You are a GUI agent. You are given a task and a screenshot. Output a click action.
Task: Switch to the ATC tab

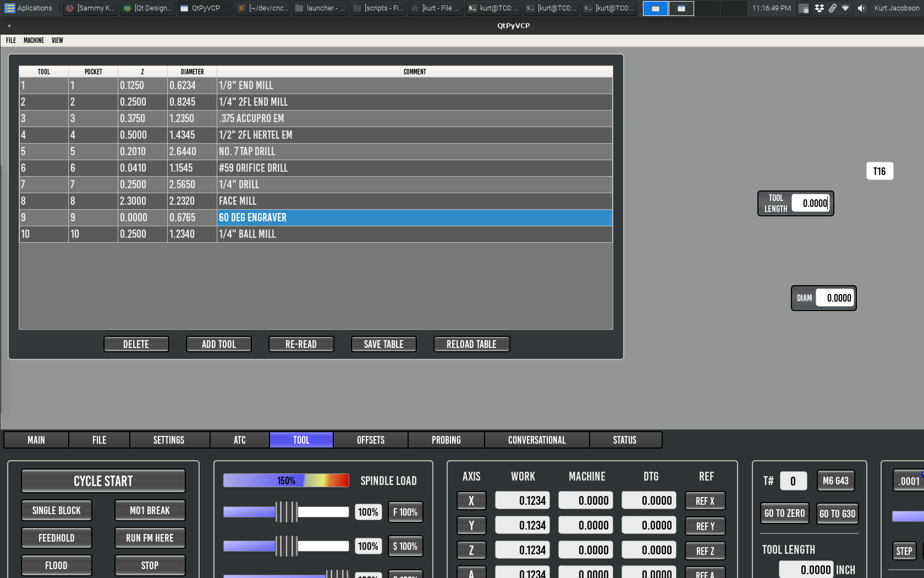(x=240, y=440)
